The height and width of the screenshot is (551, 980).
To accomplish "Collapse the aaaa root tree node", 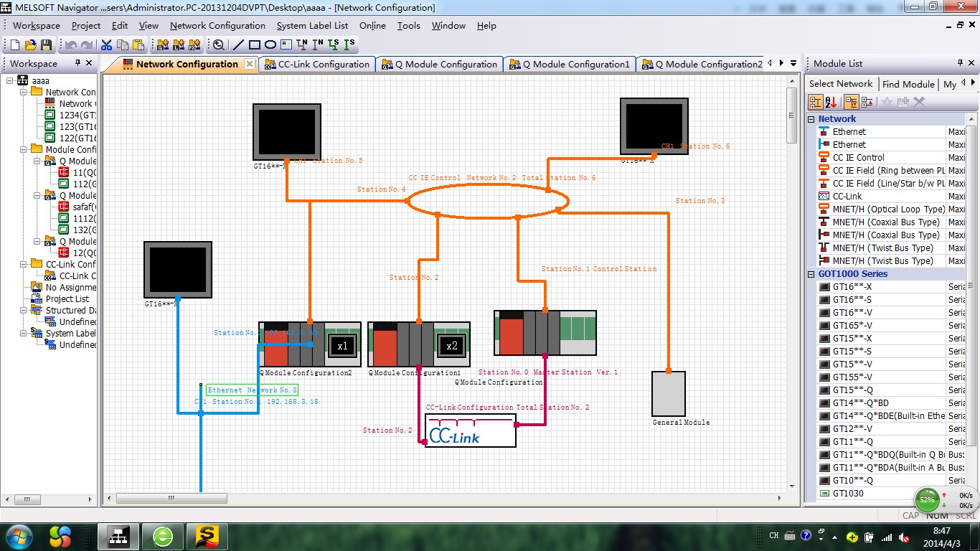I will pyautogui.click(x=10, y=81).
